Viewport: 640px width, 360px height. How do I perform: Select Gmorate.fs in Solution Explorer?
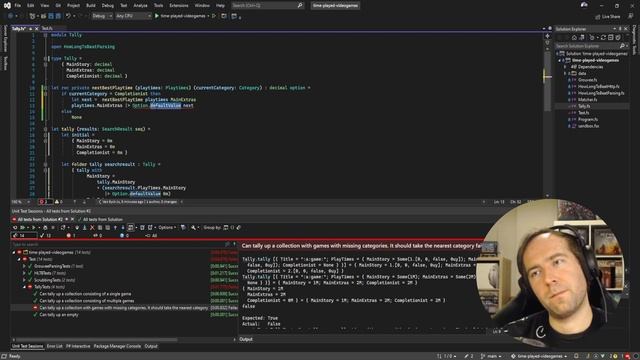[x=588, y=80]
